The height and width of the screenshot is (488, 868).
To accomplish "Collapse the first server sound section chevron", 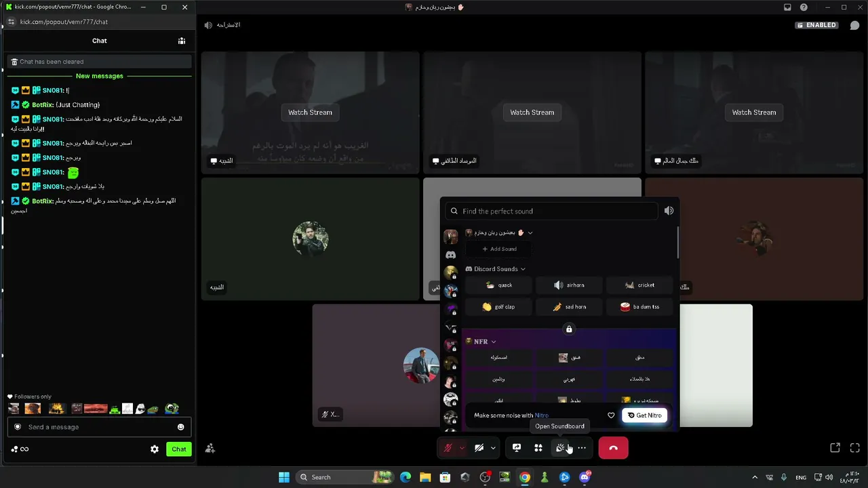I will click(x=530, y=233).
